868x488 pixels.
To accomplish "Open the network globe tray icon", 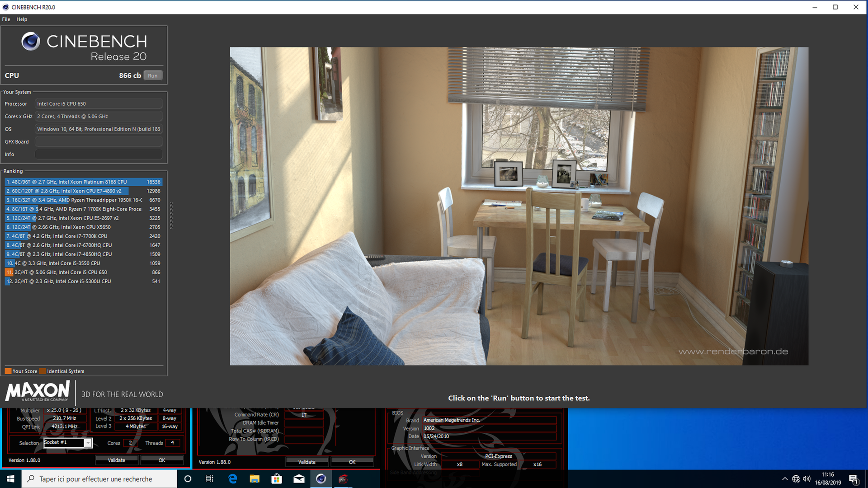I will [796, 479].
